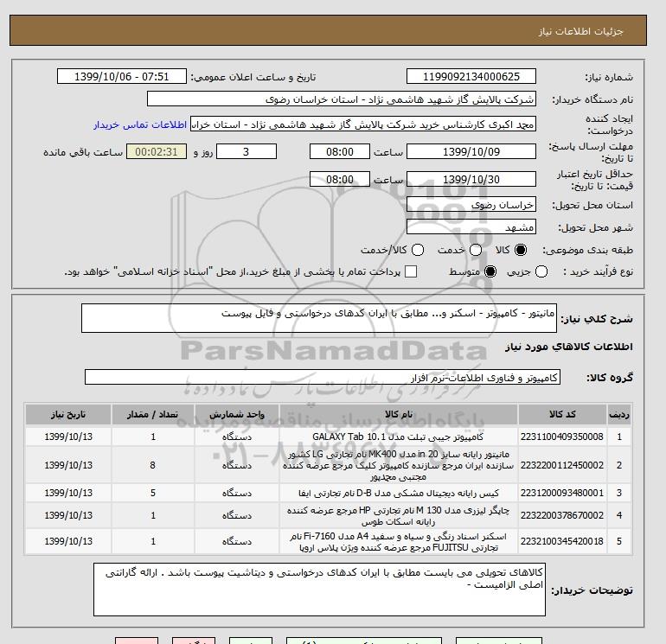The width and height of the screenshot is (666, 644).
Task: Choose the 'متوسط' purchase process radio button
Action: [490, 271]
